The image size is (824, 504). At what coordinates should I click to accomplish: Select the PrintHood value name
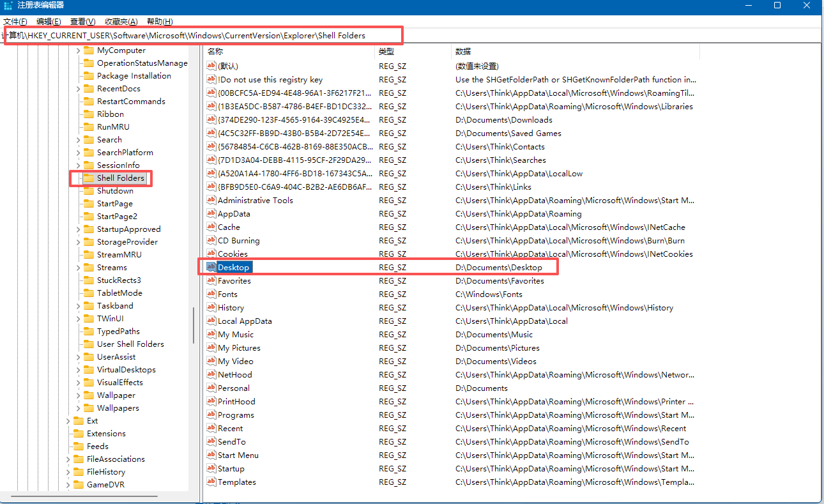click(x=236, y=401)
